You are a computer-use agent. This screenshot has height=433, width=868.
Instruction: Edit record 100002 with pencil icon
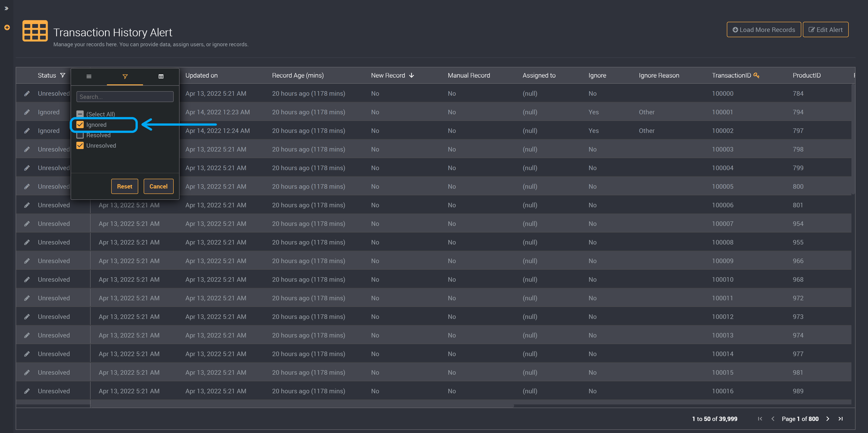27,131
